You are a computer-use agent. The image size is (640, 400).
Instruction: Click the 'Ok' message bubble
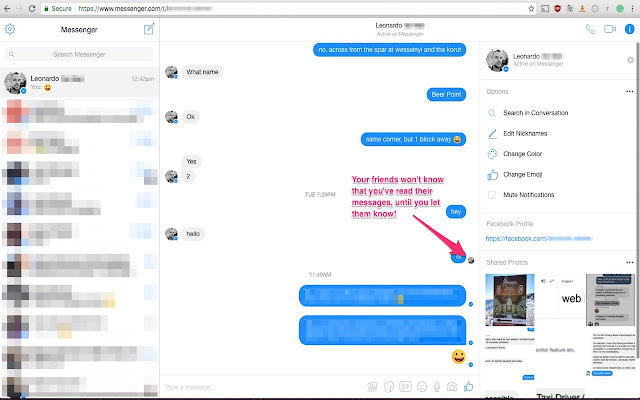pyautogui.click(x=191, y=117)
